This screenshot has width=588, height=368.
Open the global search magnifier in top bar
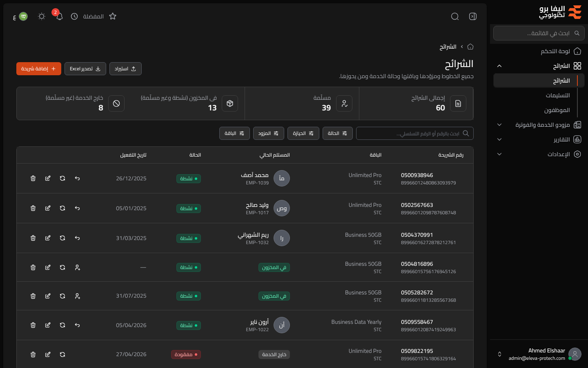pyautogui.click(x=455, y=16)
